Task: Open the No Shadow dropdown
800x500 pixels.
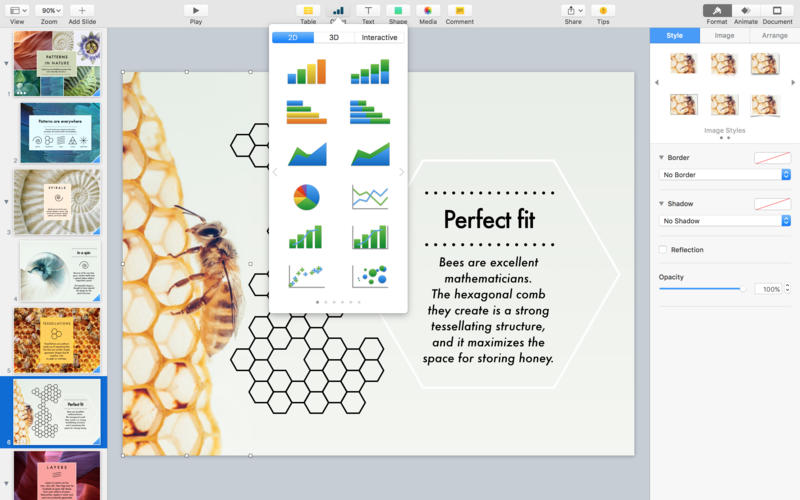Action: [724, 220]
